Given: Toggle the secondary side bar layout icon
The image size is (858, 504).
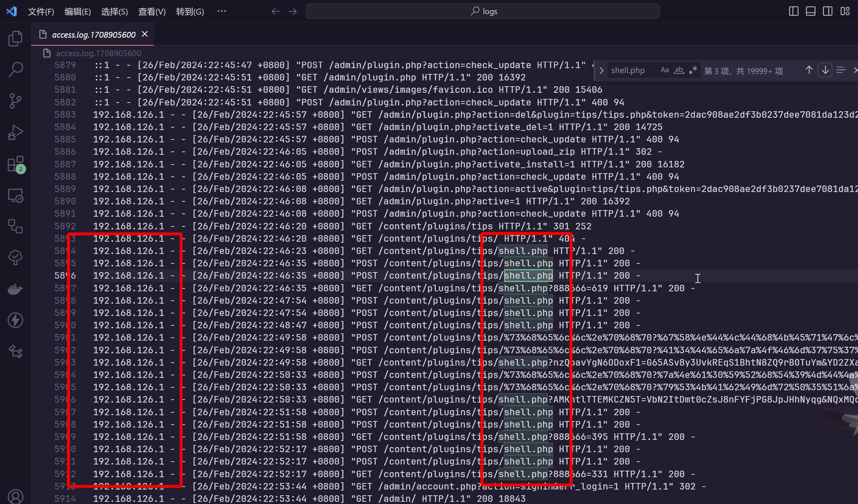Looking at the screenshot, I should point(828,11).
